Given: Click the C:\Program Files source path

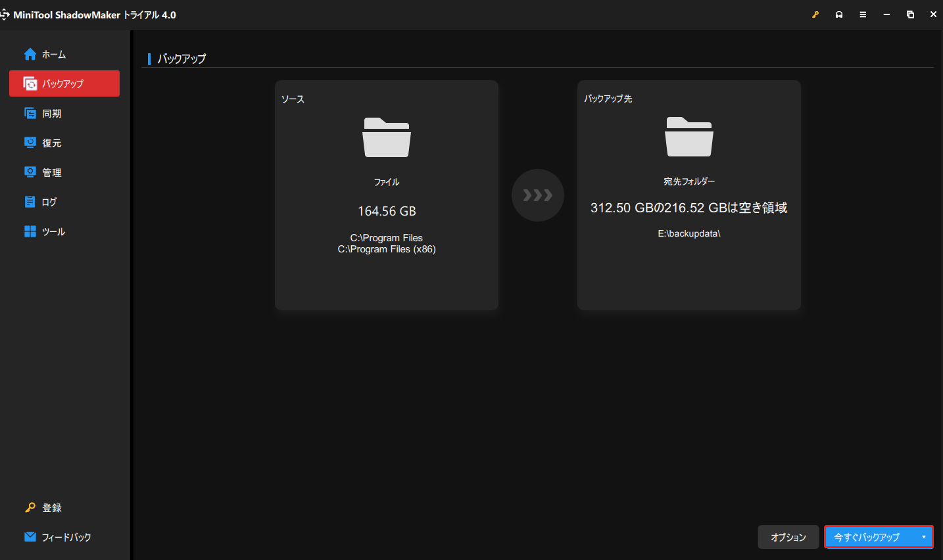Looking at the screenshot, I should [x=386, y=238].
